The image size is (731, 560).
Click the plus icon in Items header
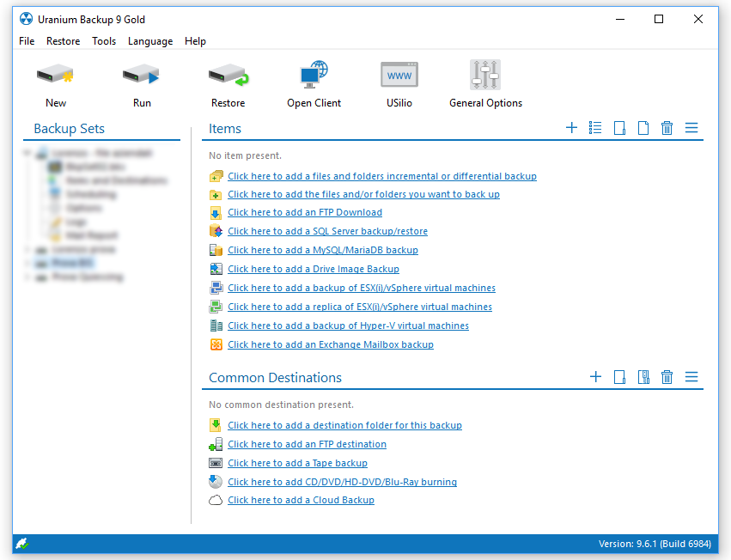point(571,128)
